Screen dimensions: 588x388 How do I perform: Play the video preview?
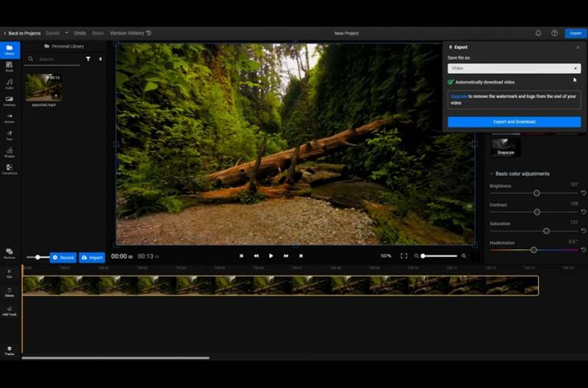pos(270,256)
